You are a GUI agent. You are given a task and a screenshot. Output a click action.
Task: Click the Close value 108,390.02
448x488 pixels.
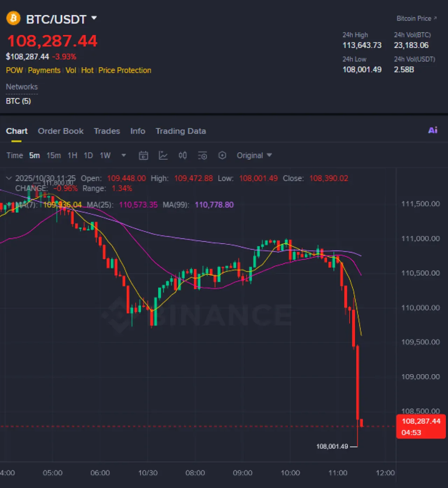tap(329, 179)
